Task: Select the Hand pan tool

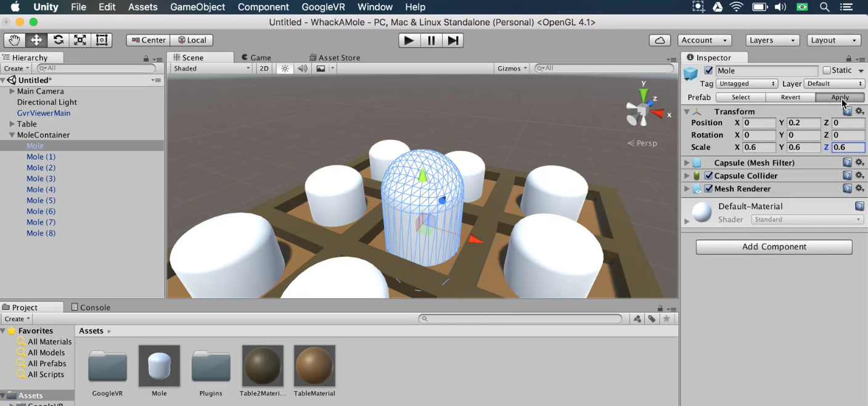Action: pos(14,39)
